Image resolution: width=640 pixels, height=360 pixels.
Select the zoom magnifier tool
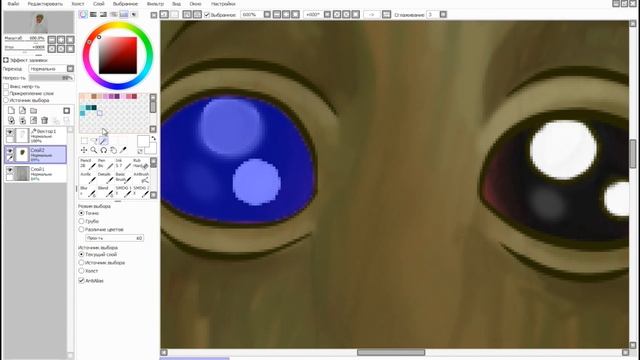pos(94,150)
